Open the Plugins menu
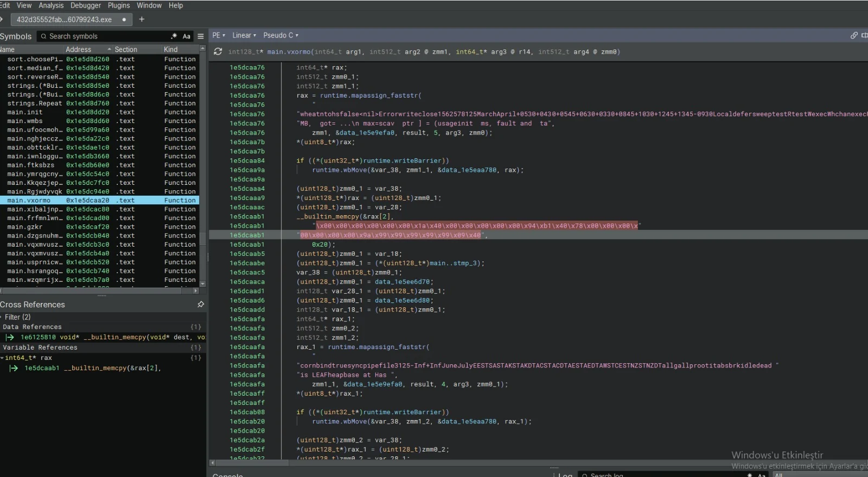 (119, 5)
